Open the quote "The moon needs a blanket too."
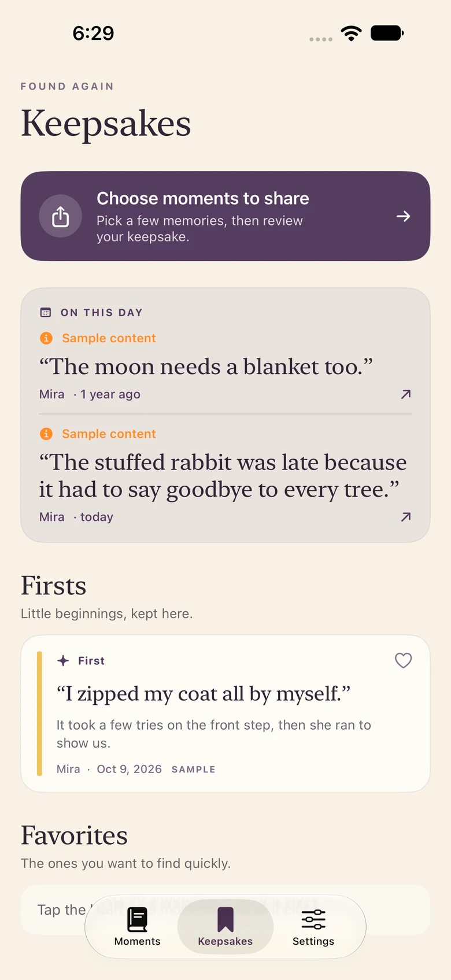451x980 pixels. 206,367
